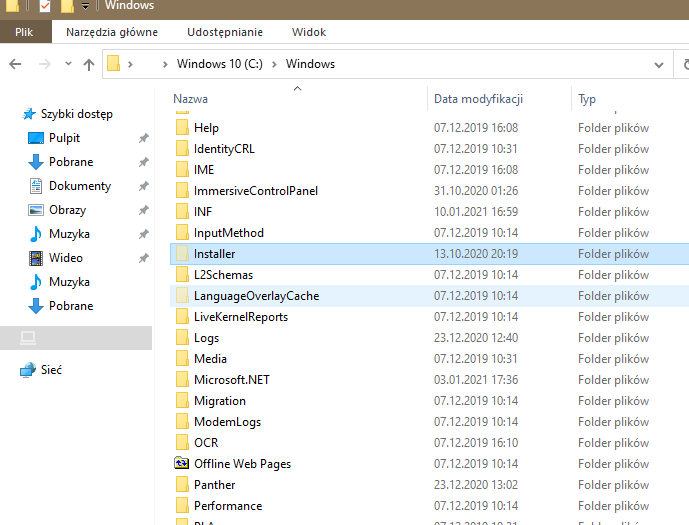Go back with the back arrow
Image resolution: width=689 pixels, height=525 pixels.
15,64
